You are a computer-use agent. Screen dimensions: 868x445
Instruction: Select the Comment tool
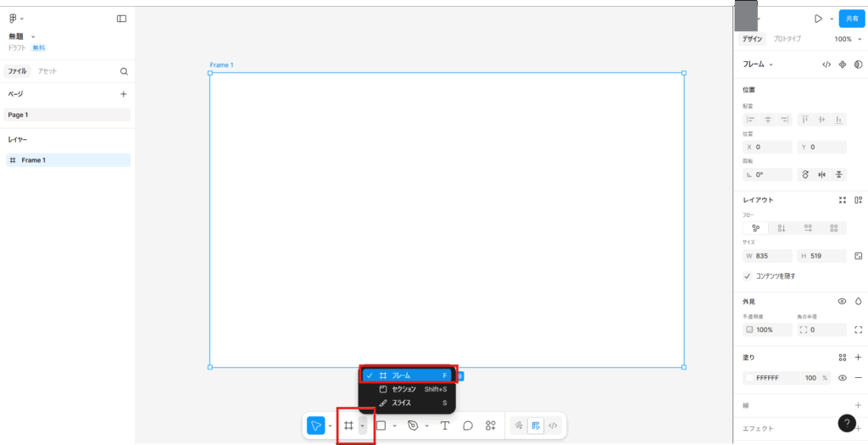(467, 426)
